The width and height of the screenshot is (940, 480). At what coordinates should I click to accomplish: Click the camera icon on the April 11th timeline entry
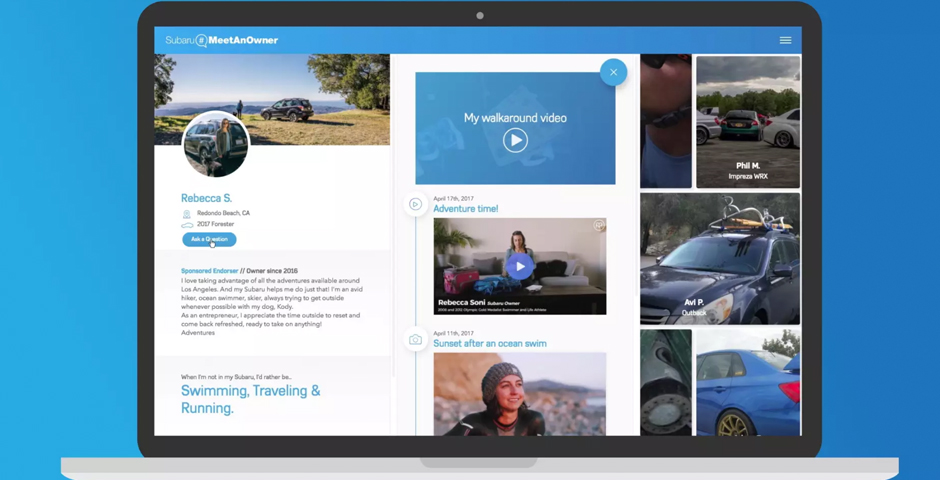pos(415,340)
